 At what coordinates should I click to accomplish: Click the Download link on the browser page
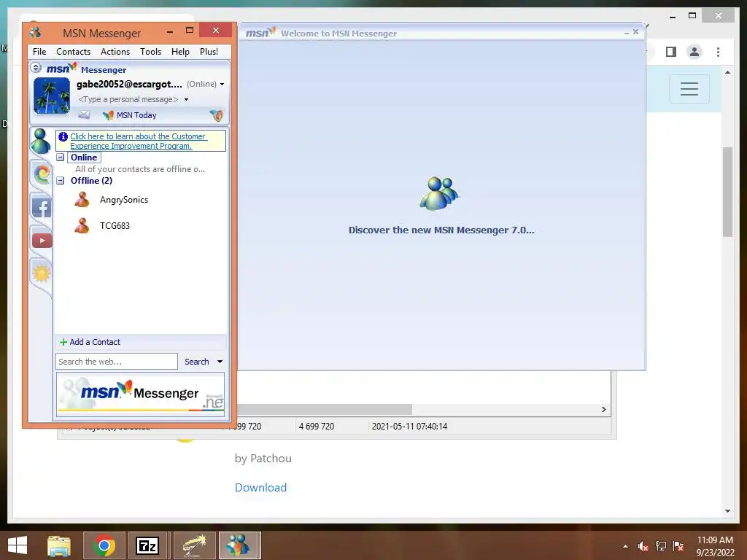pos(260,487)
